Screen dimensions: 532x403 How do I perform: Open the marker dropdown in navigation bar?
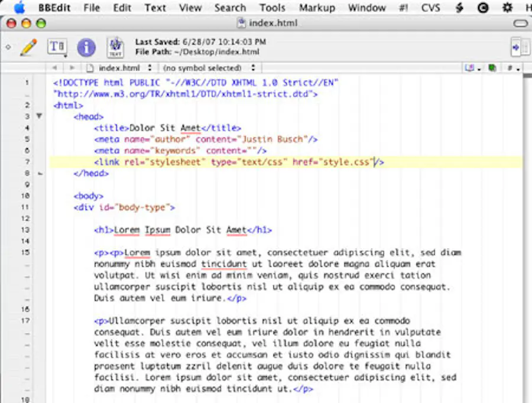tap(473, 68)
